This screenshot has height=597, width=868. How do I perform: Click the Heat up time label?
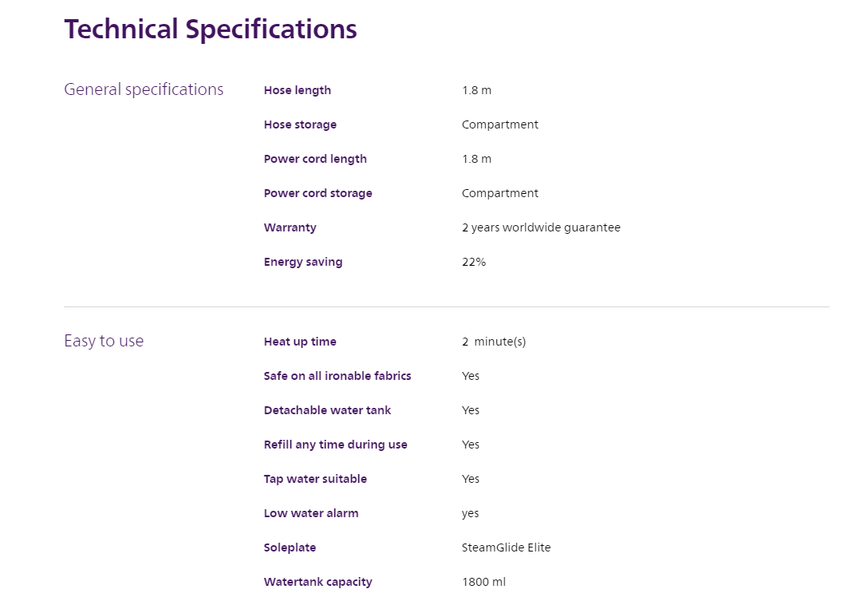300,342
